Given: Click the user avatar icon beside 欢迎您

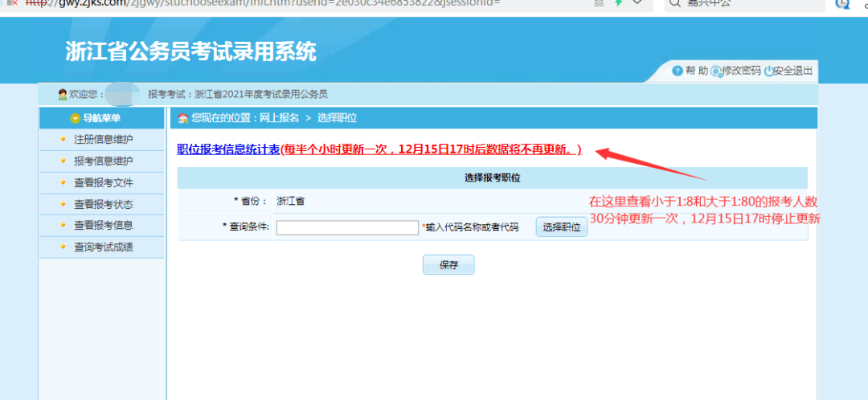Looking at the screenshot, I should [x=63, y=95].
